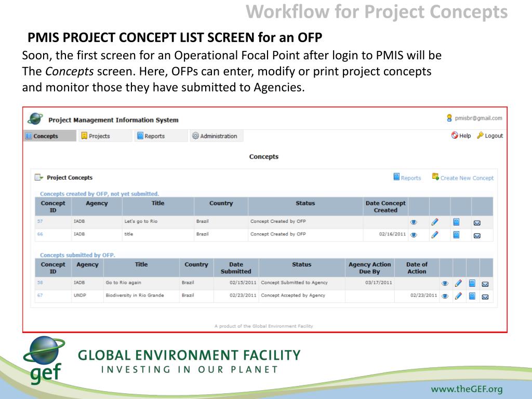This screenshot has height=399, width=532.
Task: Click the 'Date Submitted' column header
Action: pos(236,268)
